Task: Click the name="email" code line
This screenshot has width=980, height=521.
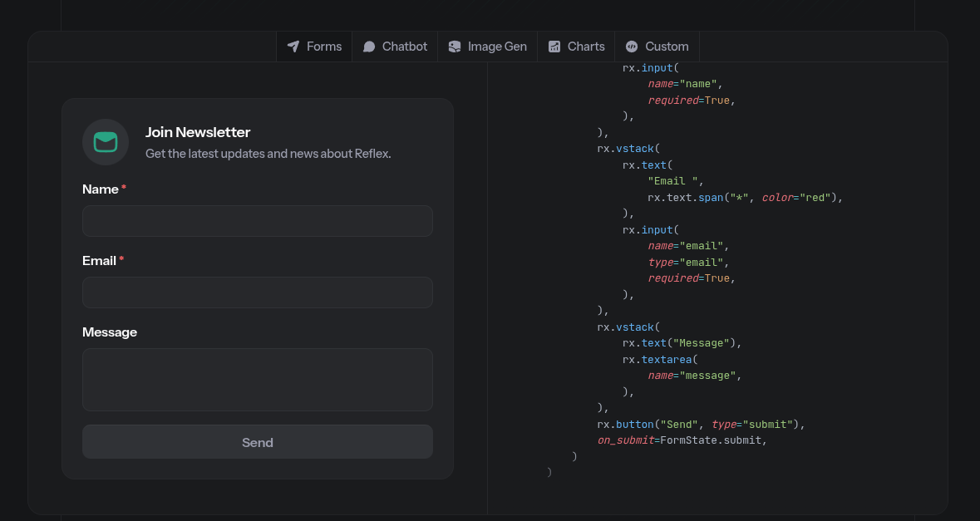Action: pyautogui.click(x=689, y=245)
